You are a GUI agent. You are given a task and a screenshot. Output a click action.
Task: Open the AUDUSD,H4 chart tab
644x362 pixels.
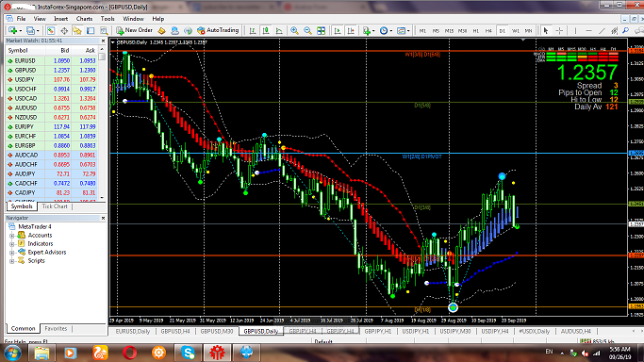576,331
